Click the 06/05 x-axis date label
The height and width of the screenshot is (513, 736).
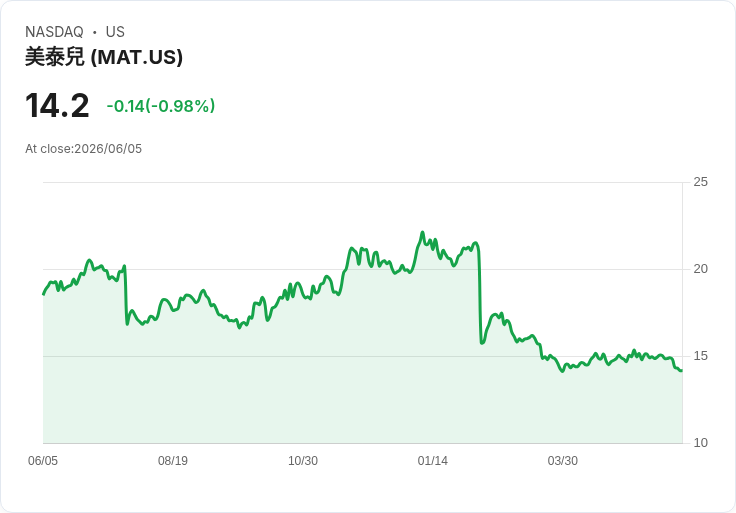(43, 460)
